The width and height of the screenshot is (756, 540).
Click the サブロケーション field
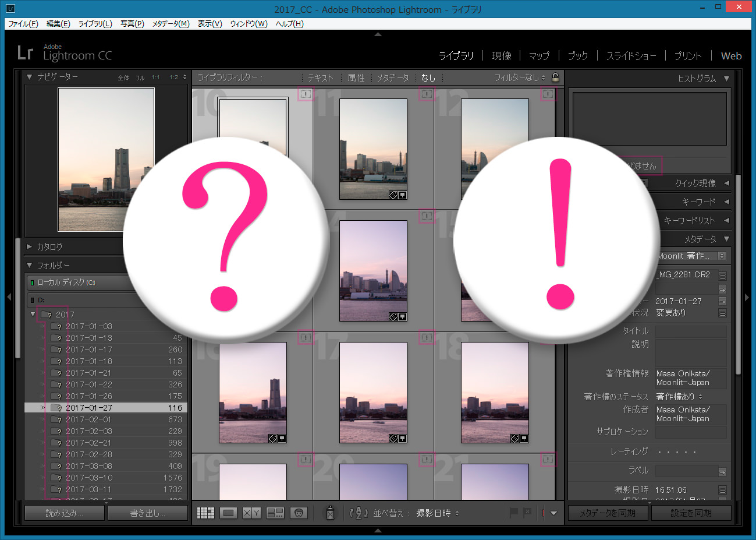tap(691, 432)
